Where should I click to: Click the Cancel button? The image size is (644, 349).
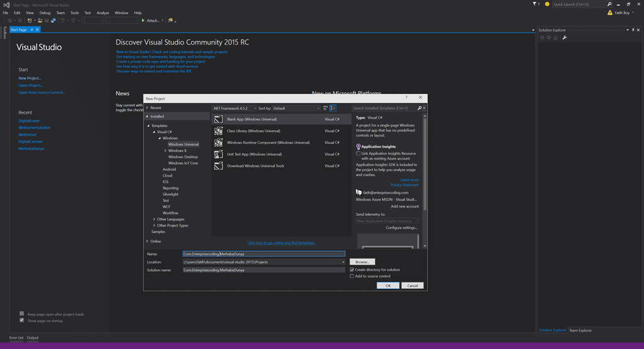(413, 285)
